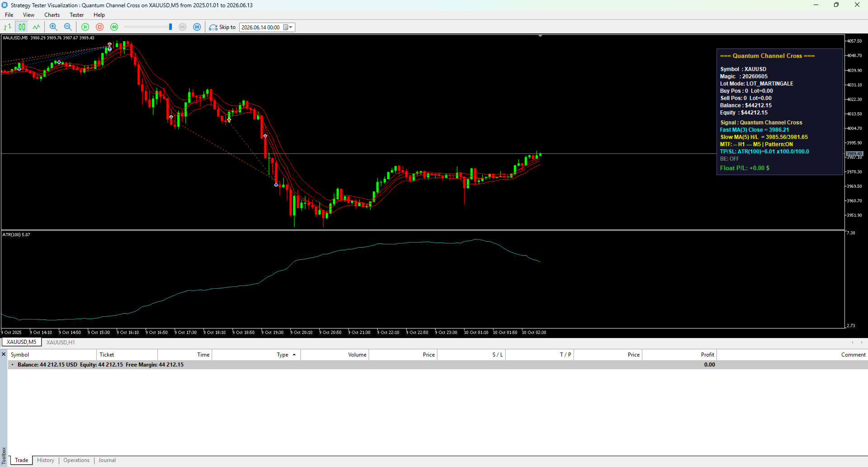Open the Tester menu
This screenshot has width=868, height=467.
[77, 15]
